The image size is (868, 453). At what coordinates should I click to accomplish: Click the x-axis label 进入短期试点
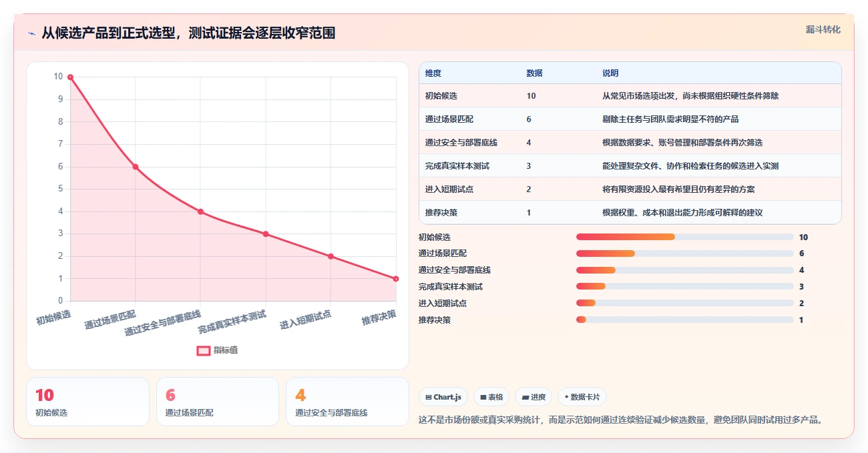point(306,320)
